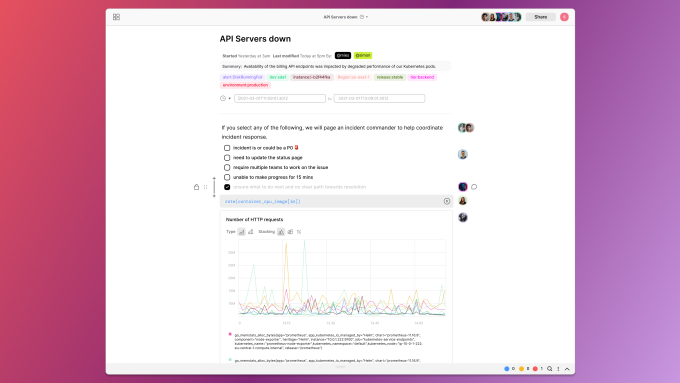The height and width of the screenshot is (383, 680).
Task: Click the 'Number of HTTP requests' chart title
Action: [x=255, y=219]
